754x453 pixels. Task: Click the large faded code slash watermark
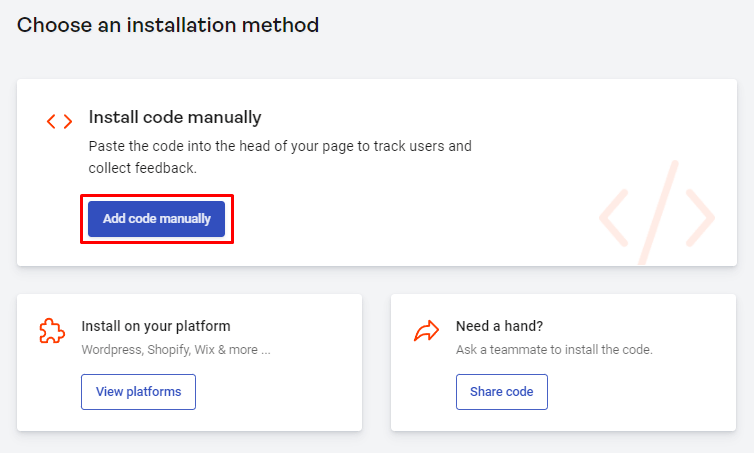tap(657, 213)
